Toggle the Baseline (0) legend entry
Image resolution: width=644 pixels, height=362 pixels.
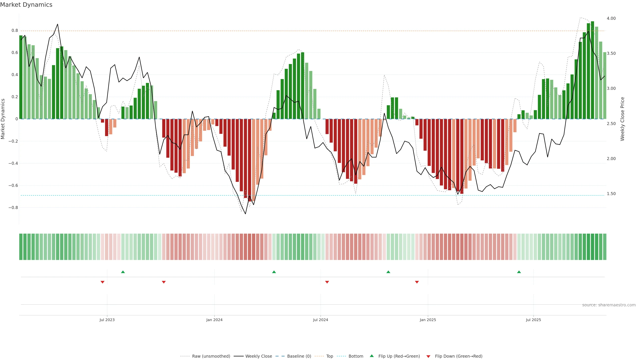pyautogui.click(x=299, y=356)
